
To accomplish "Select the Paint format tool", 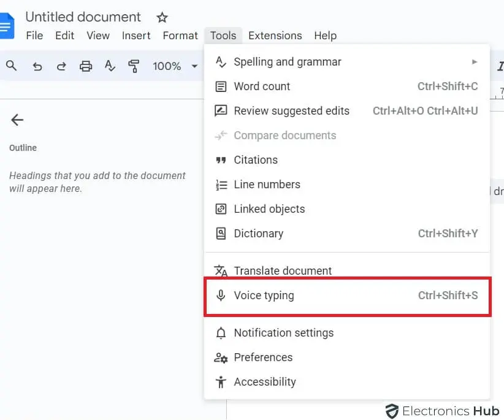I will 134,66.
